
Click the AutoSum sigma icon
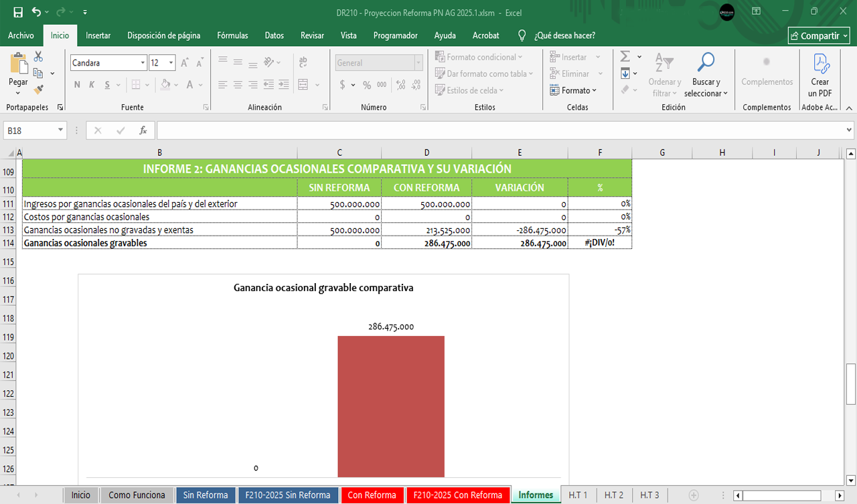625,57
